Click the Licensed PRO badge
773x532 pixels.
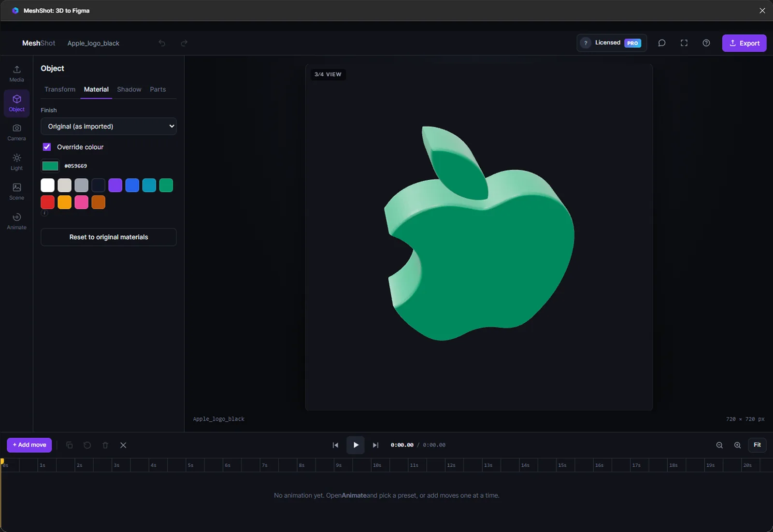(x=612, y=43)
